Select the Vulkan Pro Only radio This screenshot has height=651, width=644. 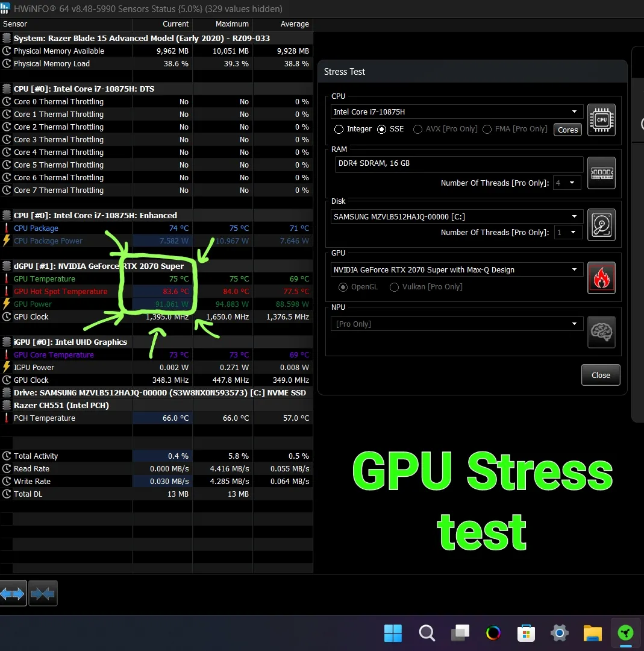(394, 287)
